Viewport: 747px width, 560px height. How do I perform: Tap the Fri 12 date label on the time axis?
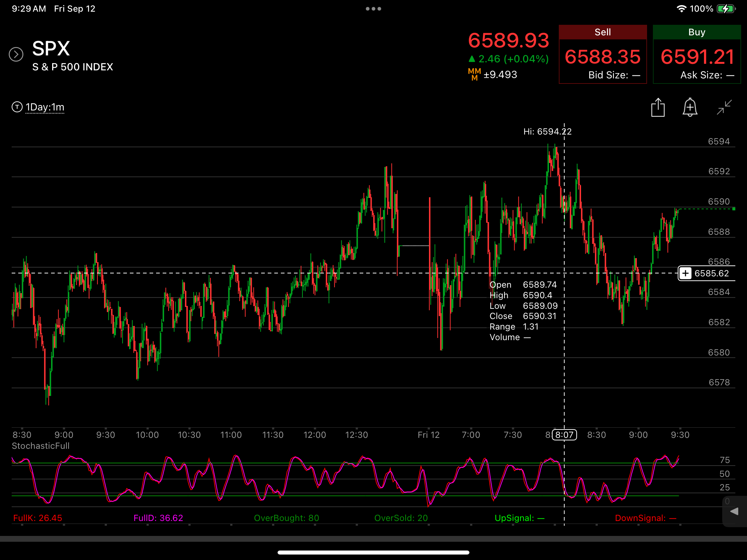coord(429,435)
